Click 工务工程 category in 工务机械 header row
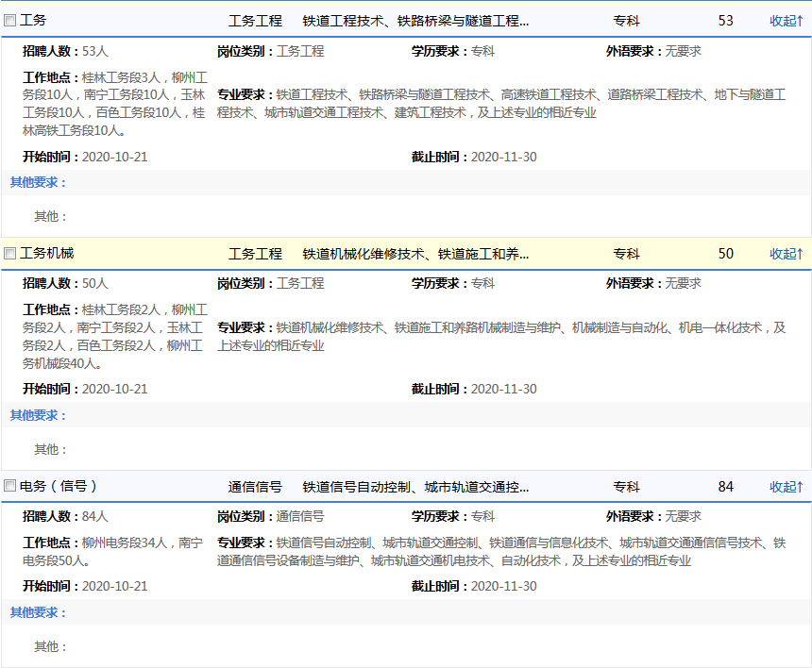 (255, 254)
